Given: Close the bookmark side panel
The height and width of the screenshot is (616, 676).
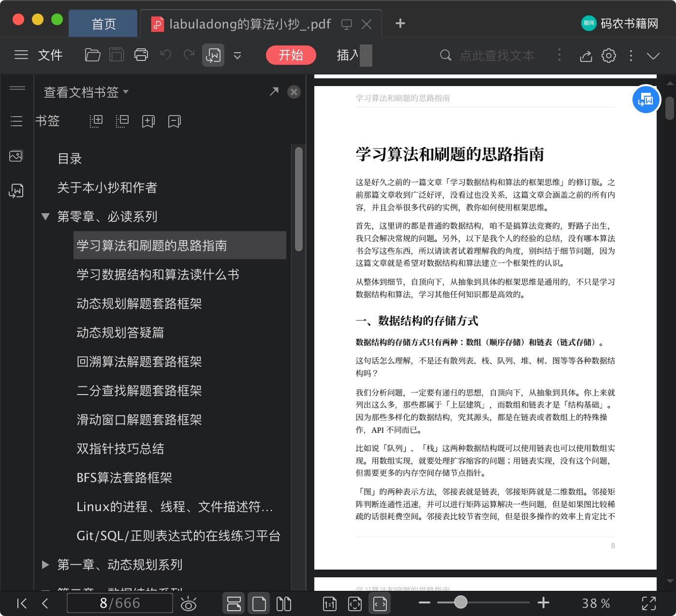Looking at the screenshot, I should pos(294,92).
